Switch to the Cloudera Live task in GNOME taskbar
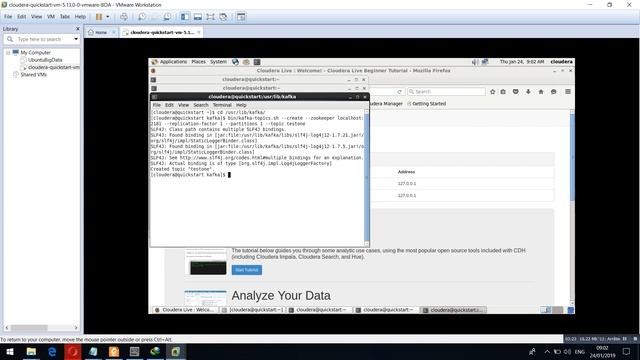The width and height of the screenshot is (640, 360). point(184,310)
